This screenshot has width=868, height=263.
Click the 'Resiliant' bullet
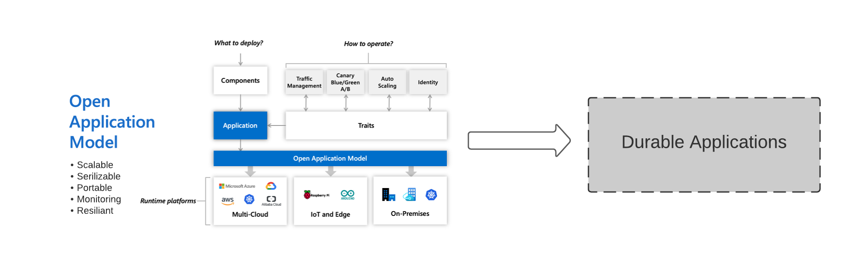pyautogui.click(x=95, y=211)
